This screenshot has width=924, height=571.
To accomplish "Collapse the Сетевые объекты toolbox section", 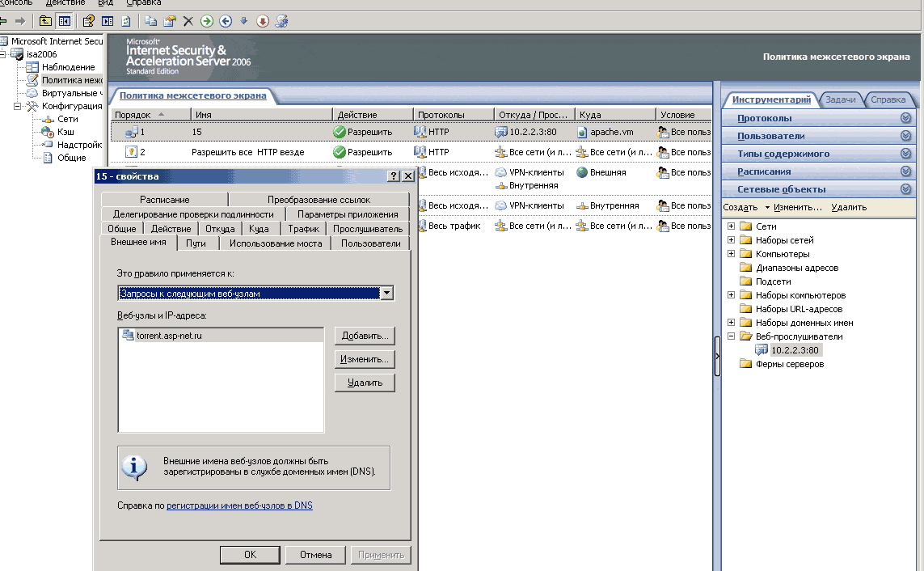I will 905,189.
